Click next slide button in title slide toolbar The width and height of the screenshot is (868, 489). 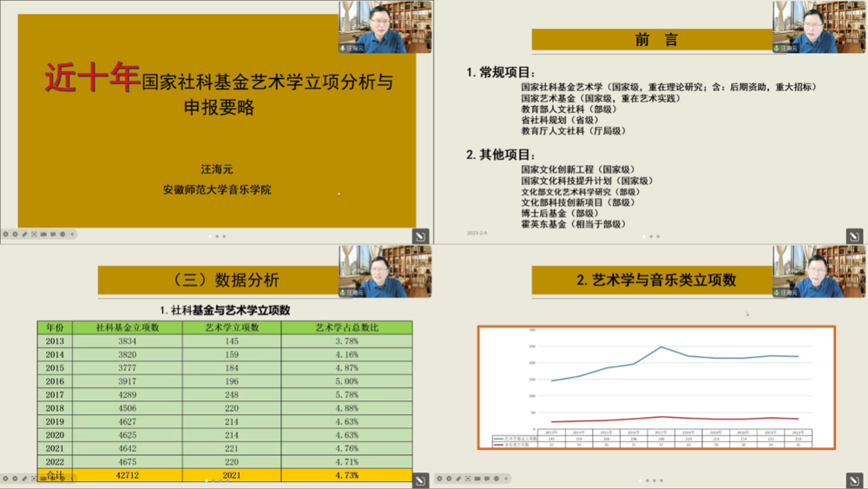pyautogui.click(x=15, y=235)
